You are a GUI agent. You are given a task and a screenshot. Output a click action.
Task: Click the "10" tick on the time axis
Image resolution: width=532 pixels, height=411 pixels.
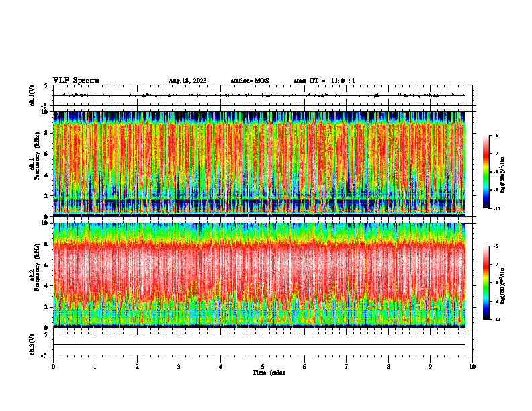pyautogui.click(x=472, y=367)
